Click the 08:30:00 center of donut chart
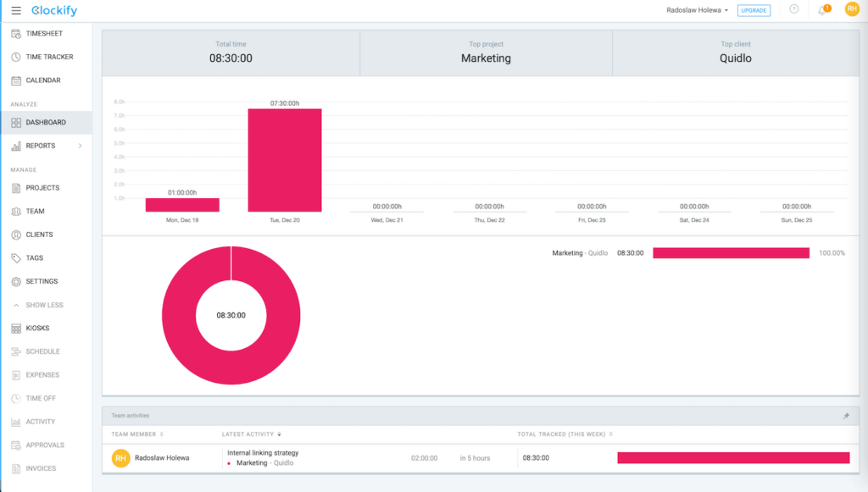This screenshot has height=492, width=868. pos(231,316)
